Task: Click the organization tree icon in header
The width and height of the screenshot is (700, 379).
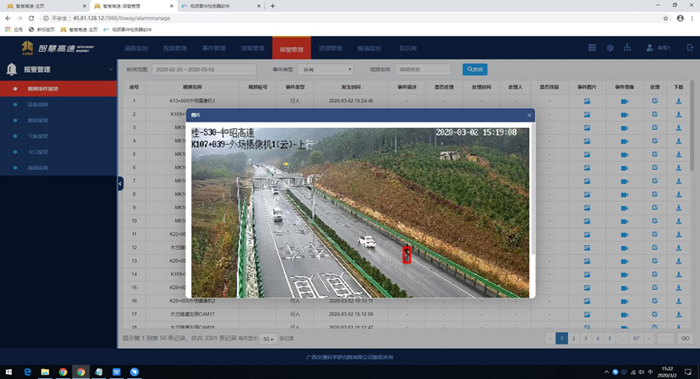Action: click(x=627, y=48)
